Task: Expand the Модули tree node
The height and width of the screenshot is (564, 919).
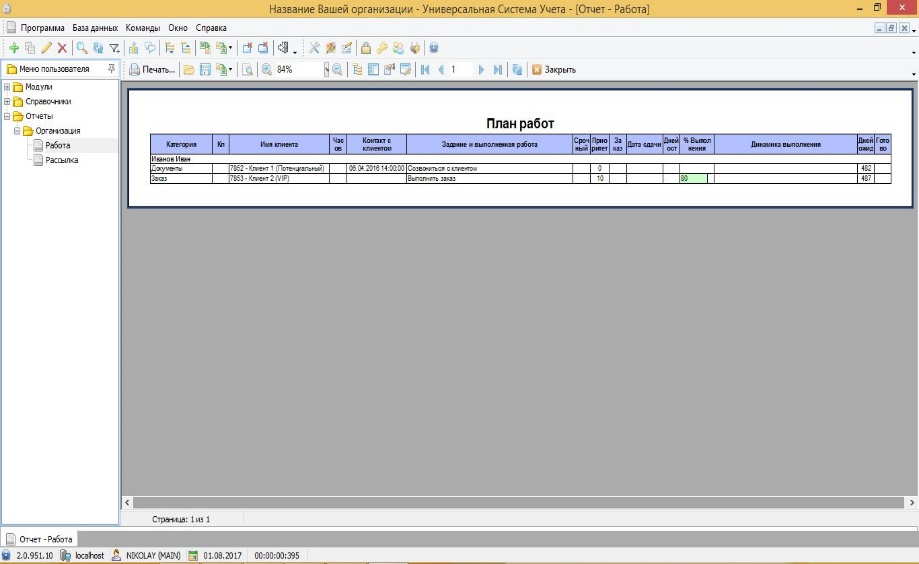Action: point(7,87)
